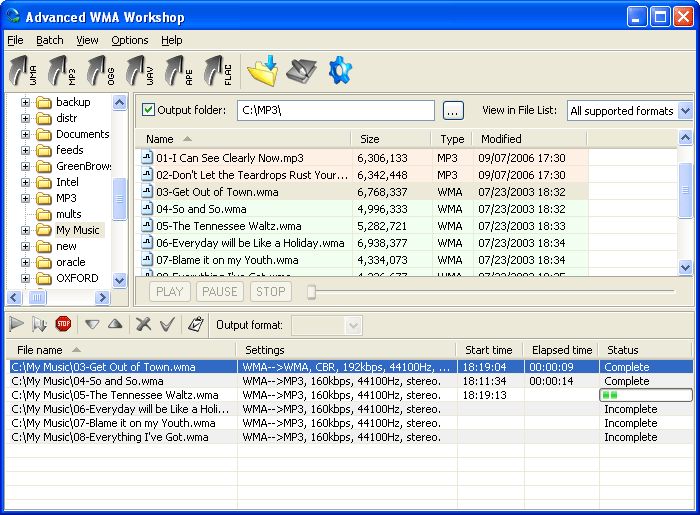
Task: Sort batch list by Status column header
Action: pos(646,350)
